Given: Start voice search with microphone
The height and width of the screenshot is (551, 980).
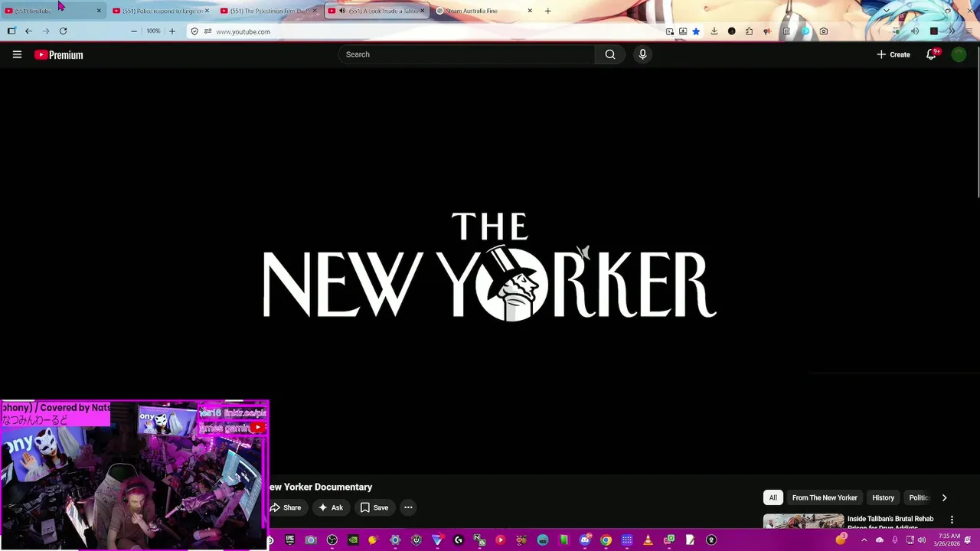Looking at the screenshot, I should click(x=642, y=54).
